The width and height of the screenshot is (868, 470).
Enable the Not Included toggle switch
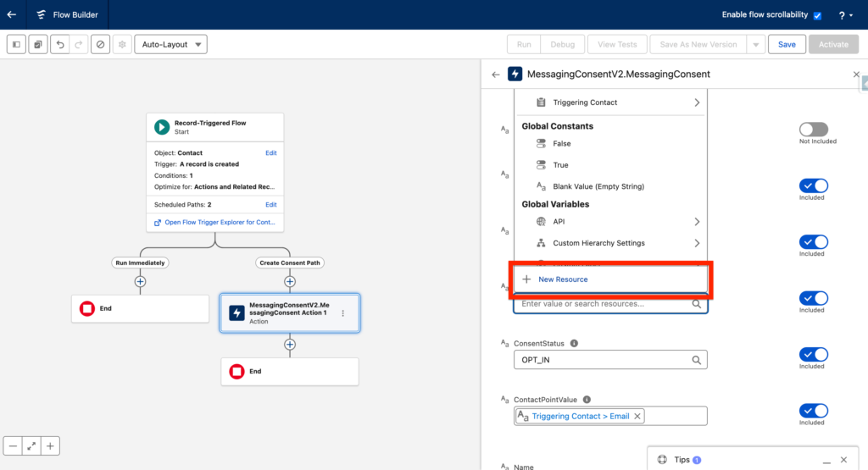[x=813, y=130]
